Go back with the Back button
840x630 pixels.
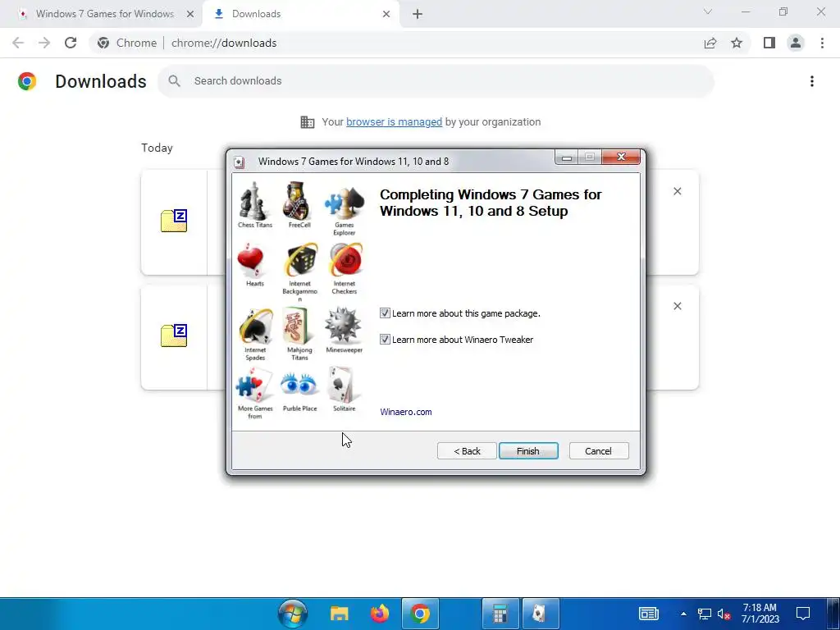coord(467,451)
